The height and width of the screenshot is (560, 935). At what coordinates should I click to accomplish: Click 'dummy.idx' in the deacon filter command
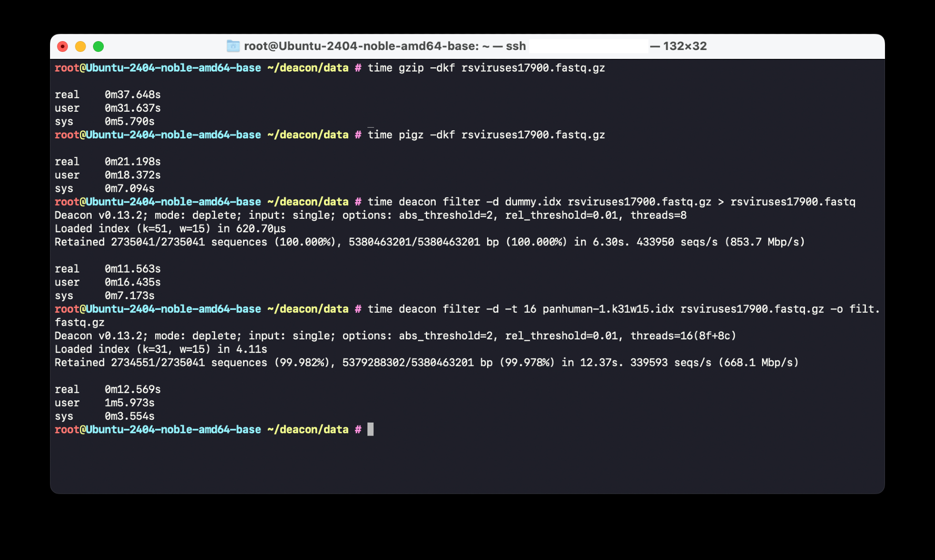pyautogui.click(x=532, y=202)
